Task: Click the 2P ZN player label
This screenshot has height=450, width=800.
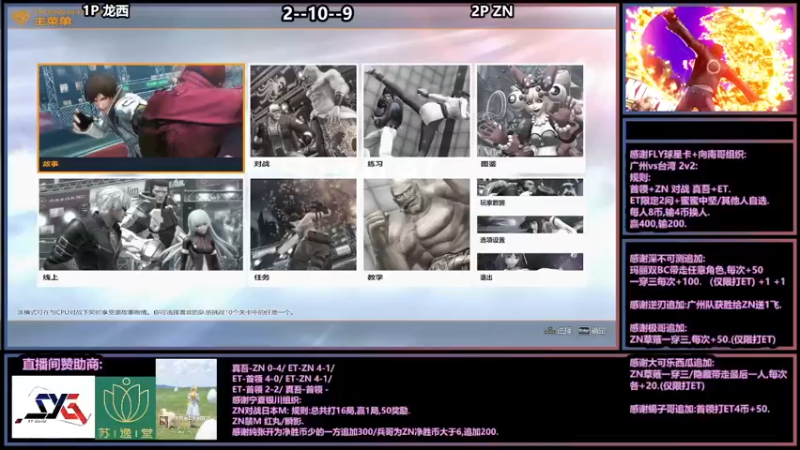Action: click(492, 11)
